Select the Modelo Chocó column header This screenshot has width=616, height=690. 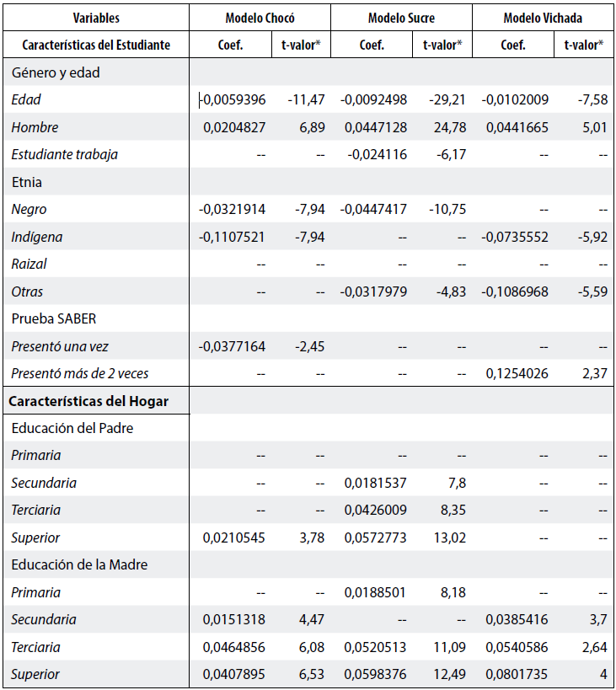pyautogui.click(x=260, y=18)
